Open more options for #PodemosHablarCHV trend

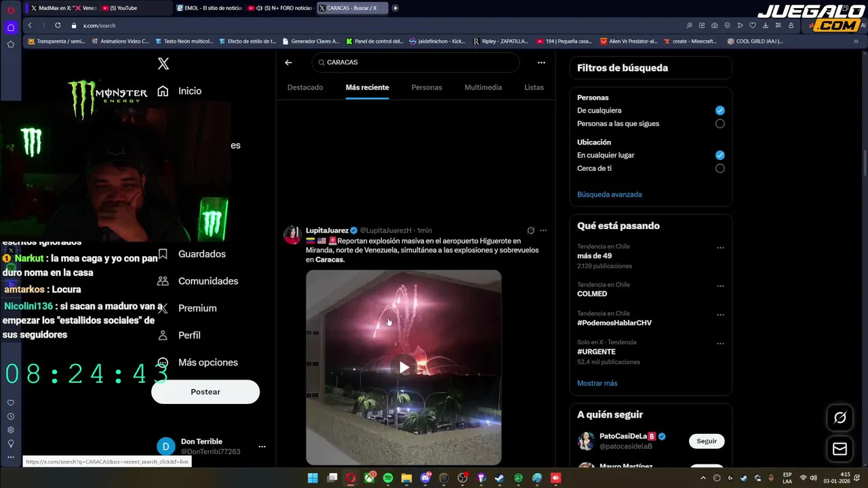click(720, 315)
